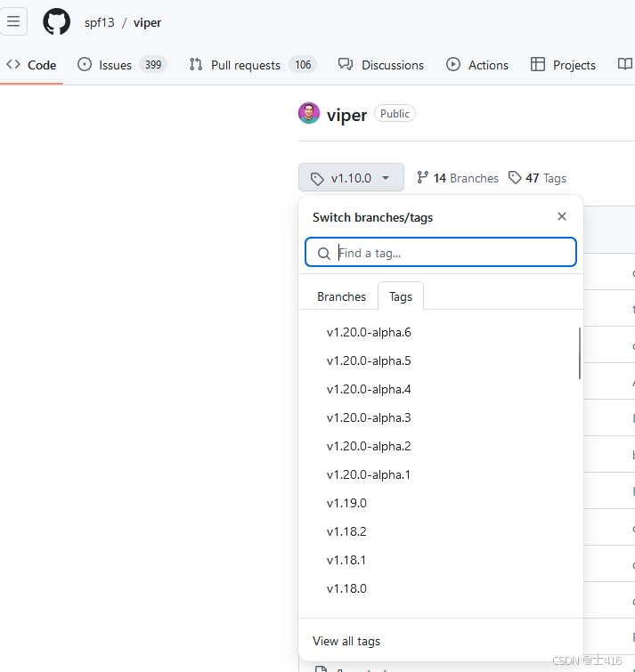Select the Tags tab in popup
Viewport: 635px width, 672px height.
tap(401, 296)
